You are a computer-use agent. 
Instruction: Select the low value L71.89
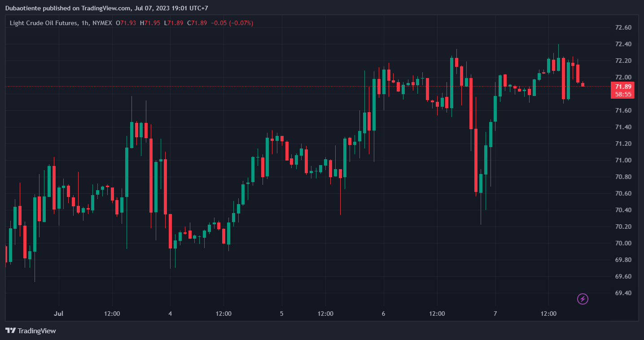coord(174,23)
